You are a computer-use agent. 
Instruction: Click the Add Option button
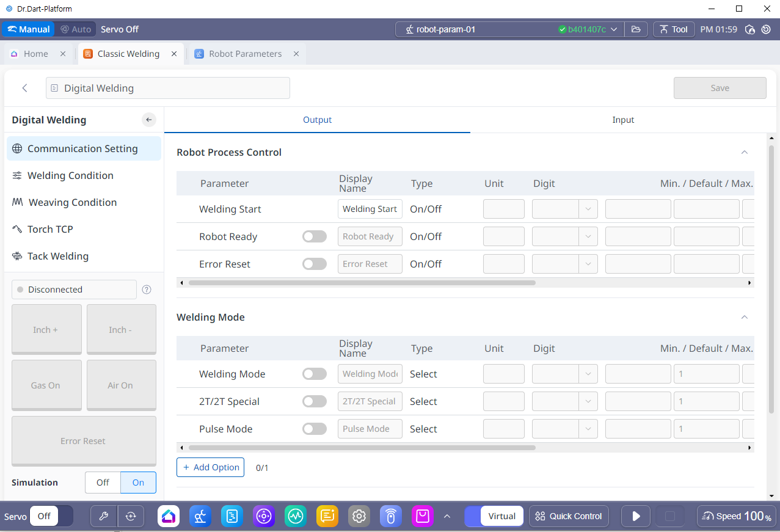tap(210, 467)
